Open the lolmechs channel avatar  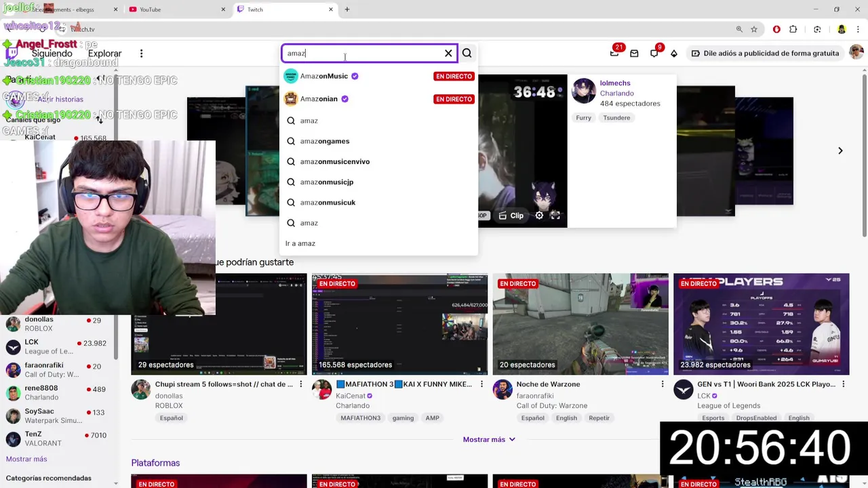tap(583, 91)
